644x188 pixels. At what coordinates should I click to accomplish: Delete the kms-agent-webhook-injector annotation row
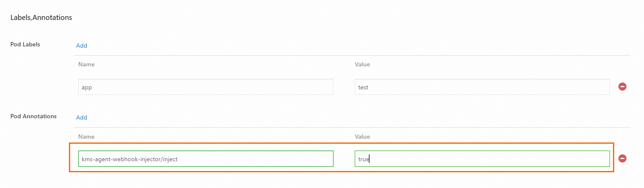tap(622, 159)
